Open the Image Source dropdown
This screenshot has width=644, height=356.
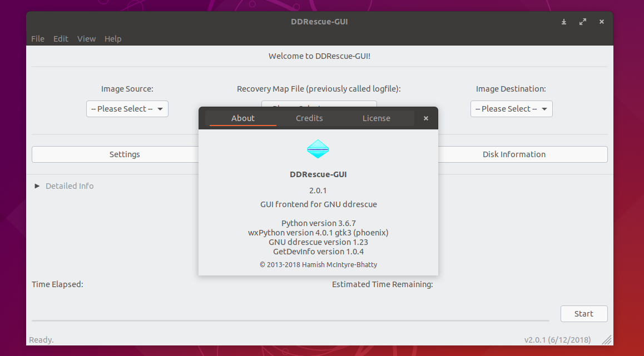(127, 109)
